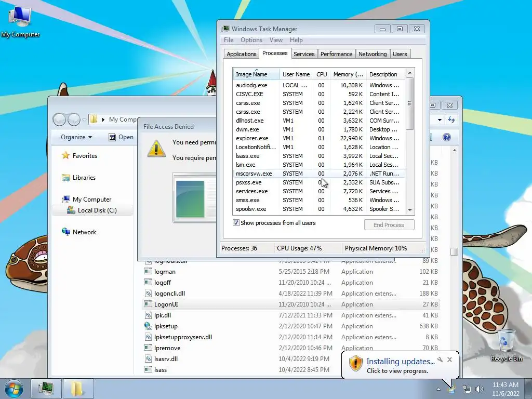Click process list scroll up arrow
Screen dimensions: 532x399
coord(410,73)
